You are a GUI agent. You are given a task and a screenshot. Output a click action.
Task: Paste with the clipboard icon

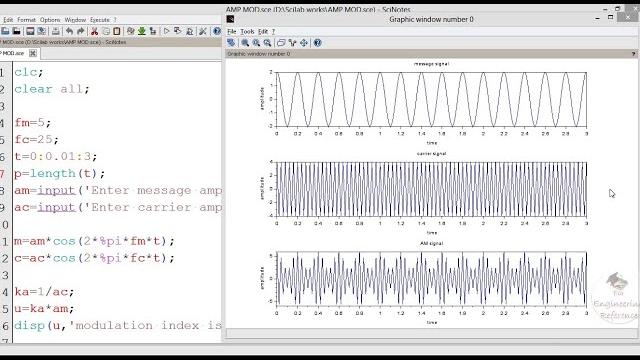(117, 31)
